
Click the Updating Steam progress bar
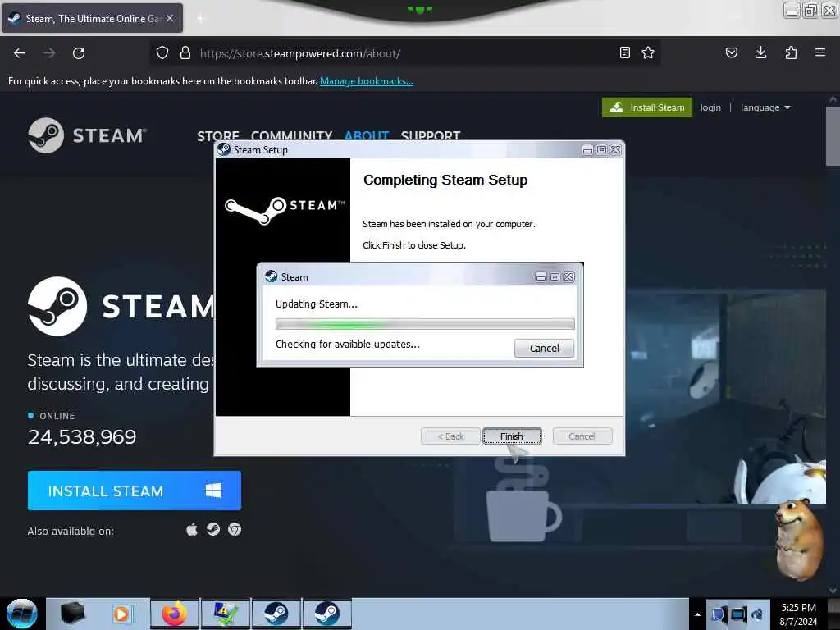coord(425,323)
